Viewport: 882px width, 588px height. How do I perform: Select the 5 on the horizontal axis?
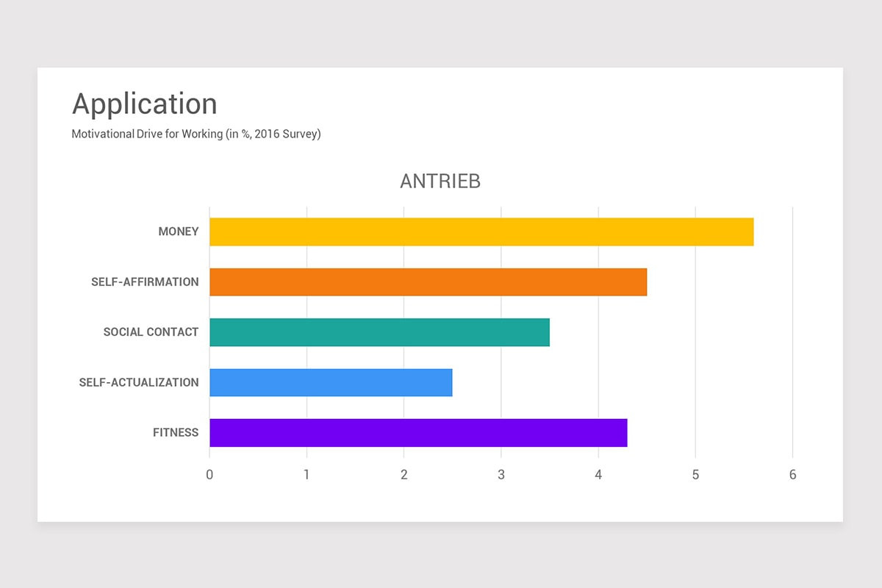[x=695, y=475]
